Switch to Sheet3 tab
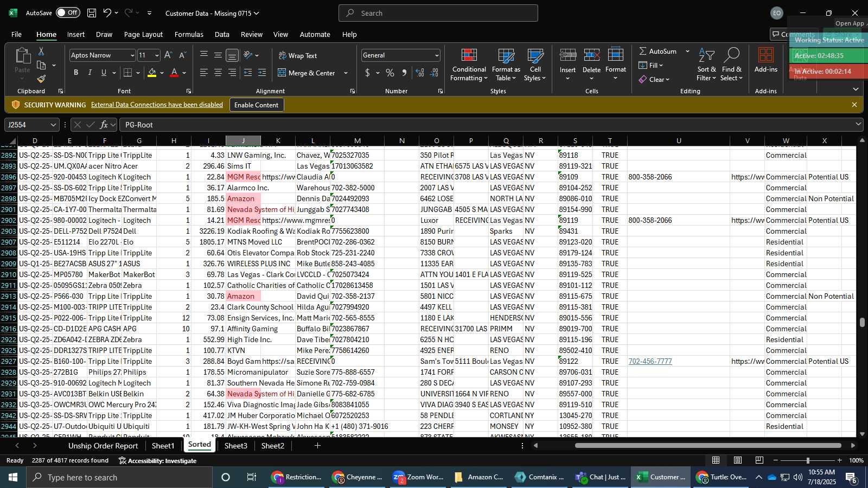Viewport: 868px width, 488px height. point(235,446)
